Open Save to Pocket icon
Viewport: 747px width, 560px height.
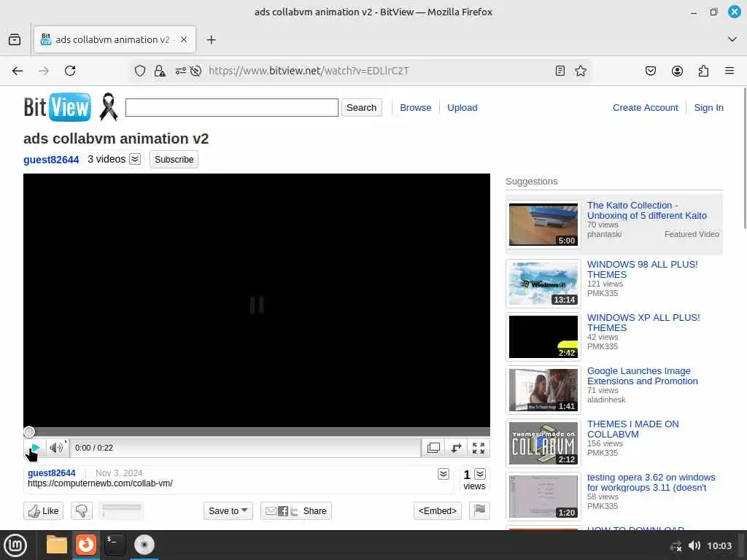coord(650,71)
